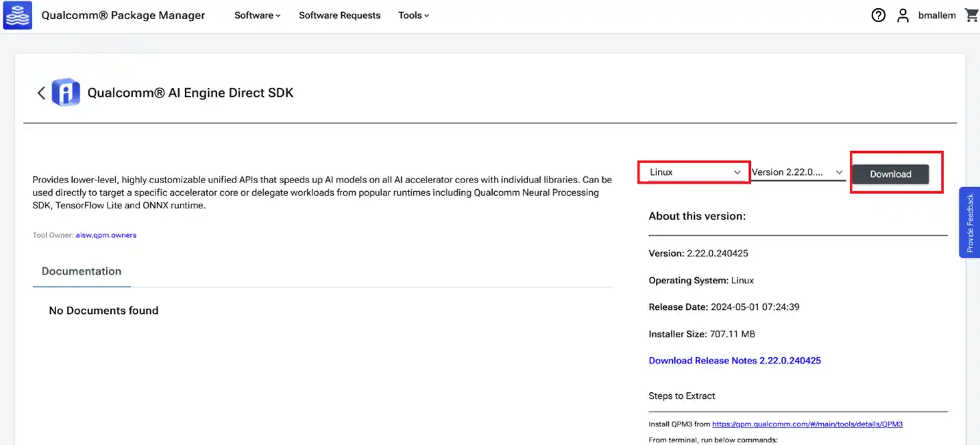Click the Qualcomm Package Manager logo icon

(18, 15)
